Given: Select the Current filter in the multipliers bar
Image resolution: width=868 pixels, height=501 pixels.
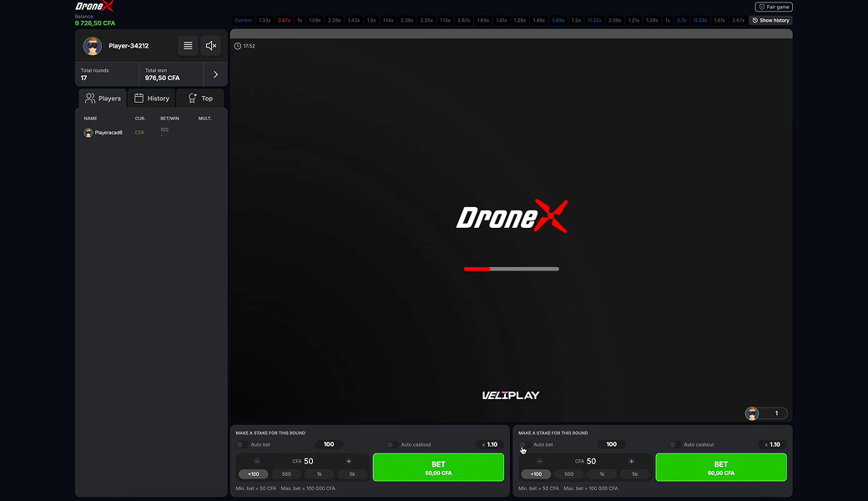Looking at the screenshot, I should point(243,20).
